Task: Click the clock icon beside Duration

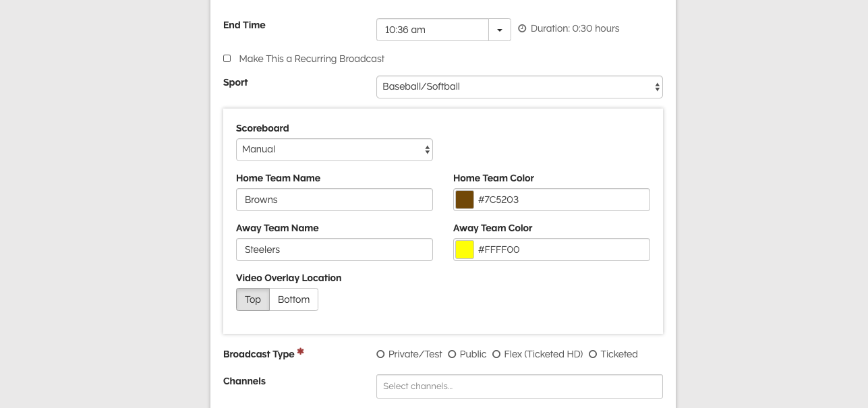Action: [522, 28]
